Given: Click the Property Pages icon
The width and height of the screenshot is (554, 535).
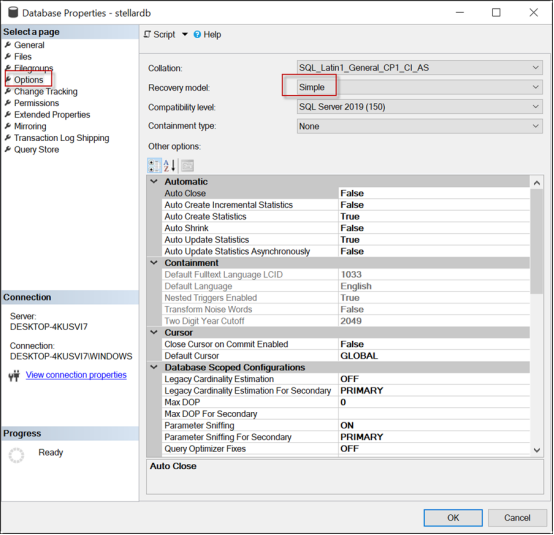Looking at the screenshot, I should point(188,165).
